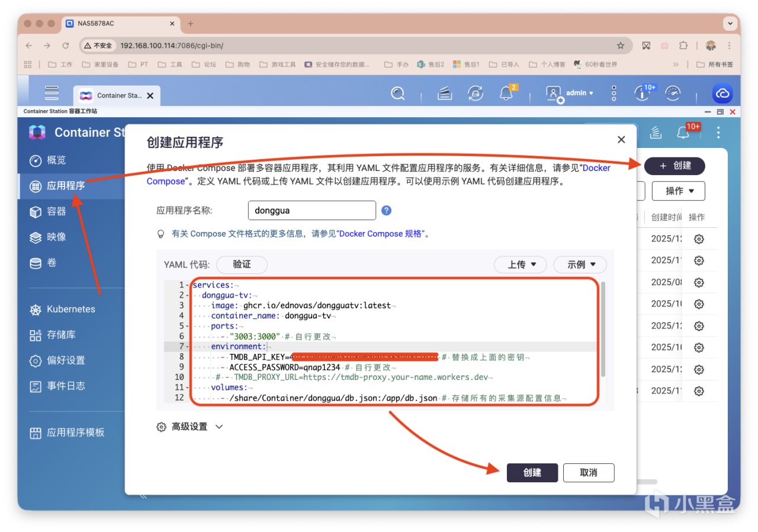Viewport: 758px width, 532px height.
Task: Open the Chrome three-dot menu
Action: click(729, 46)
